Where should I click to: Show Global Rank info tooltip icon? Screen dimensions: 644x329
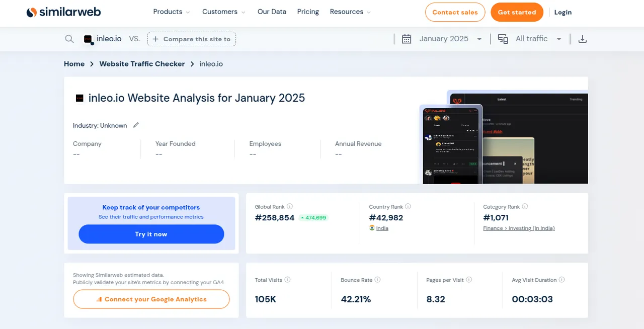(x=290, y=206)
